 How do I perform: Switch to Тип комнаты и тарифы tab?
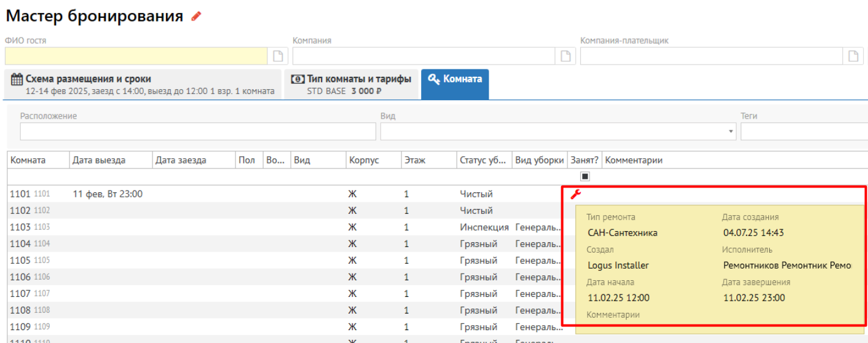tap(350, 85)
